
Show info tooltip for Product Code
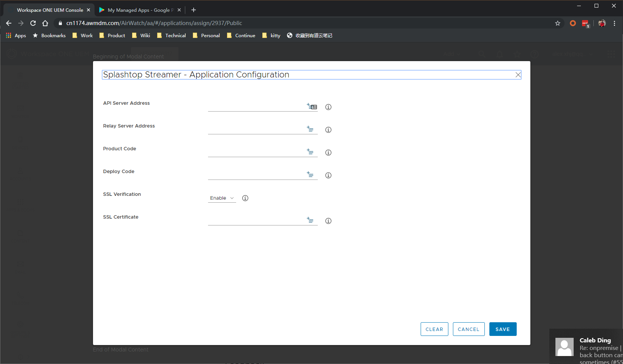click(x=328, y=153)
